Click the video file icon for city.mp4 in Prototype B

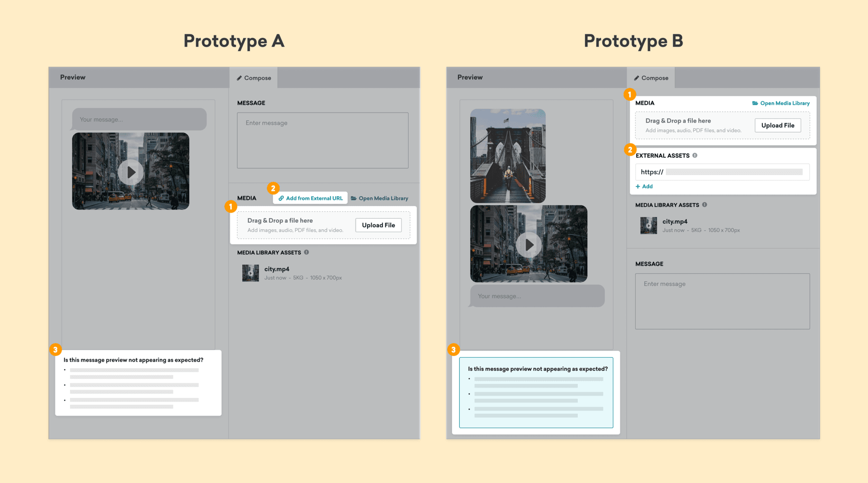click(649, 225)
